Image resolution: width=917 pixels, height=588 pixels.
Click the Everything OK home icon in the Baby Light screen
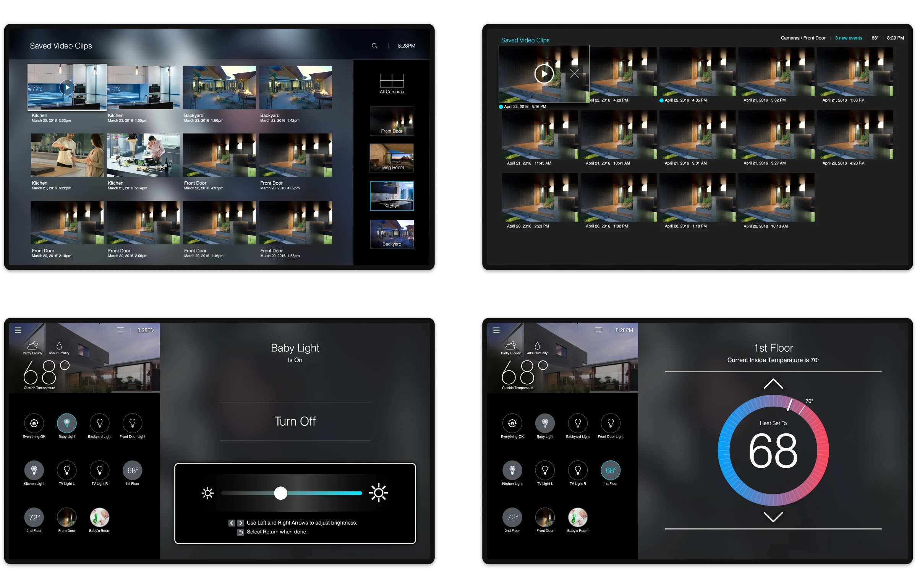coord(34,423)
